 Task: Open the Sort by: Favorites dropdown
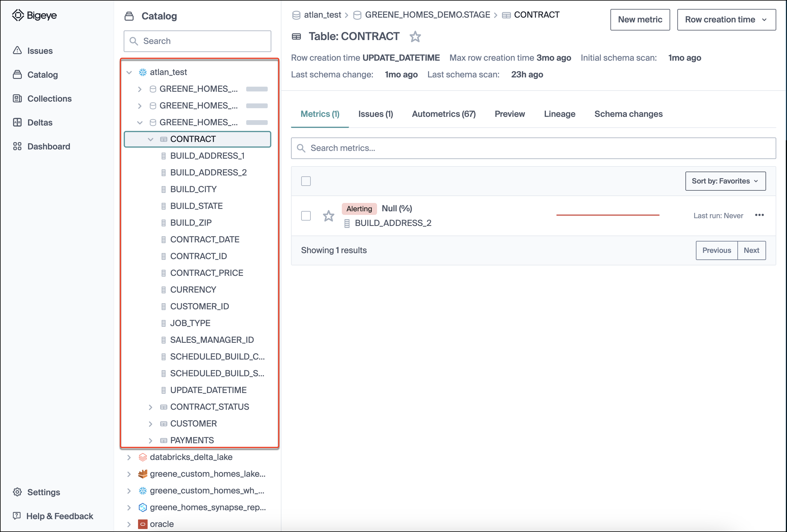click(725, 181)
